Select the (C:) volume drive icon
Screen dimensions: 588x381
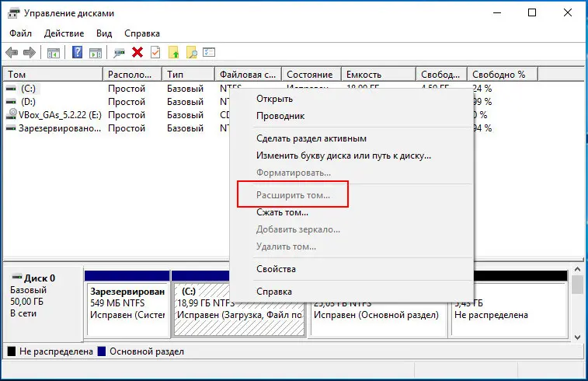(x=11, y=89)
